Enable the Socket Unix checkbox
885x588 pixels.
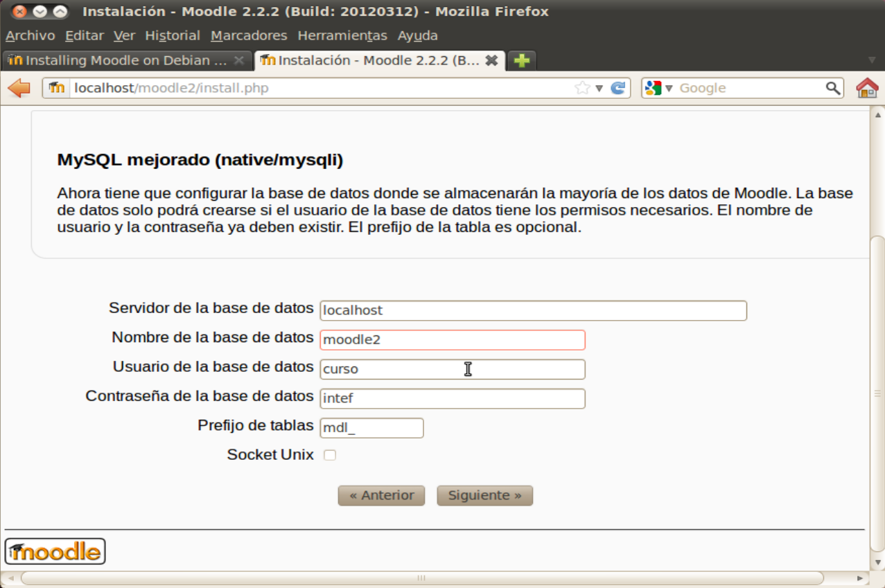tap(330, 455)
